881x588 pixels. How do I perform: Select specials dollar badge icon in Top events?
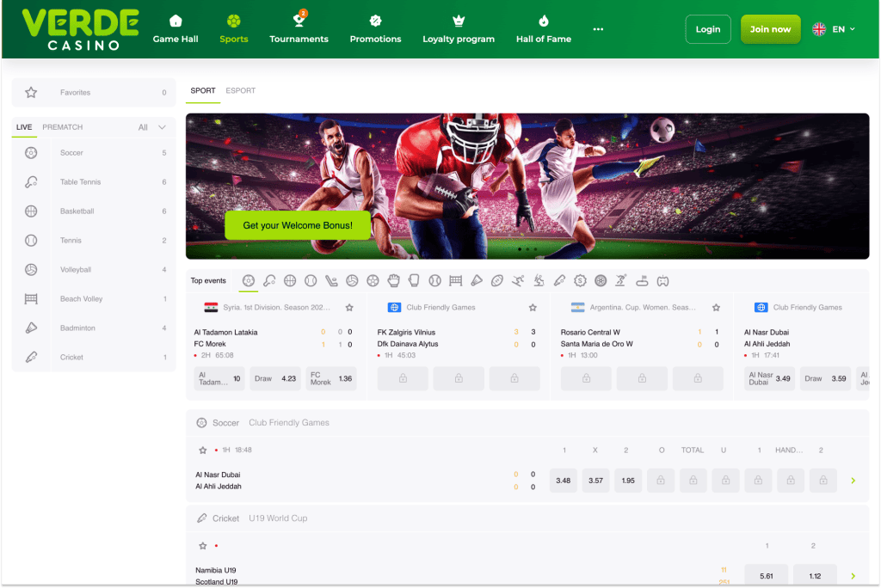tap(580, 281)
